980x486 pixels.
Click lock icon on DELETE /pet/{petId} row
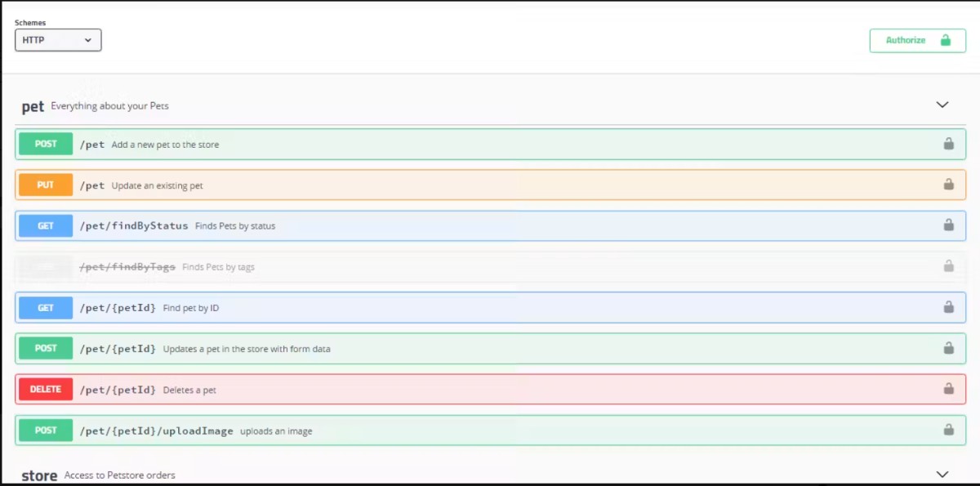click(948, 389)
